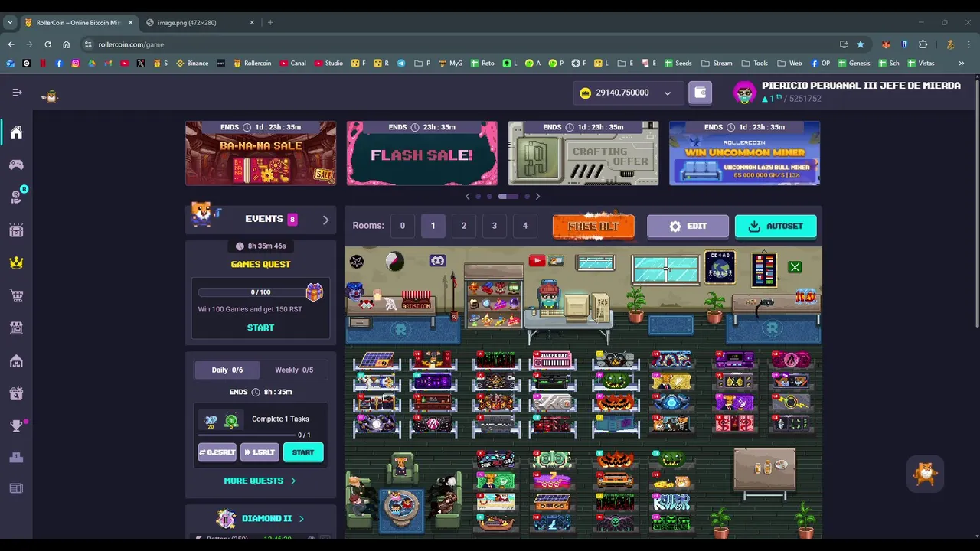Switch to Daily 0/6 quests tab
Viewport: 980px width, 551px height.
[x=227, y=370]
